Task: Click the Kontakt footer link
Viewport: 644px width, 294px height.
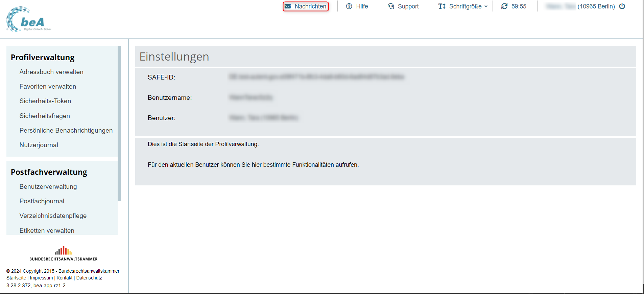Action: pos(65,278)
